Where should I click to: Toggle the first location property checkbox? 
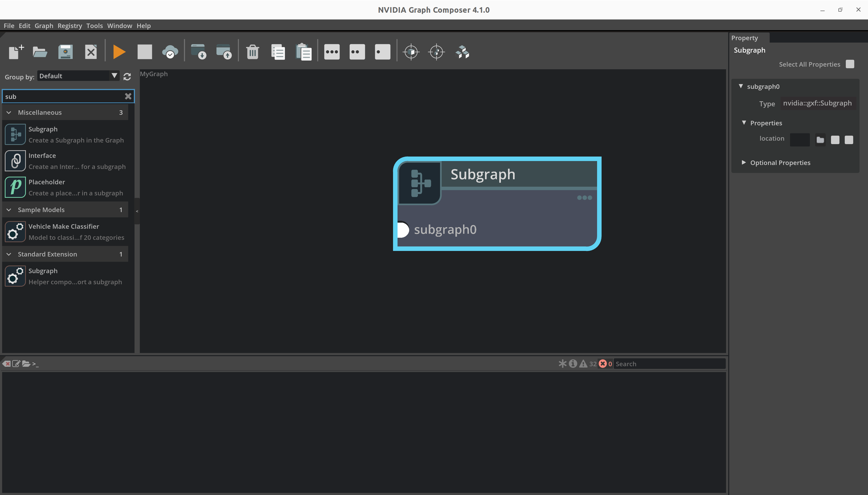coord(835,140)
